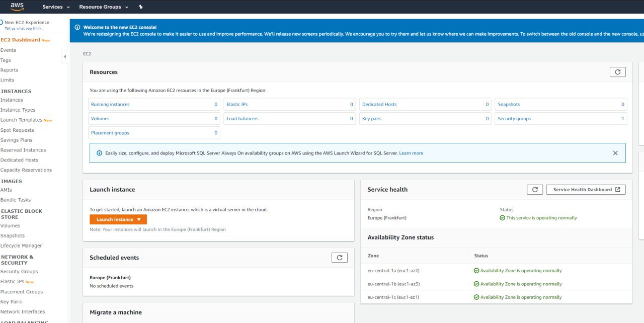Refresh the Resources panel
The width and height of the screenshot is (644, 323).
(617, 72)
